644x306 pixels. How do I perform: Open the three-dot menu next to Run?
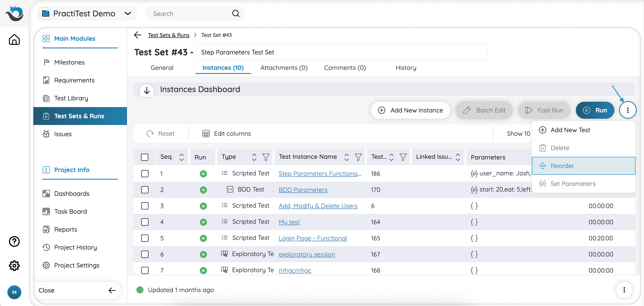point(627,110)
